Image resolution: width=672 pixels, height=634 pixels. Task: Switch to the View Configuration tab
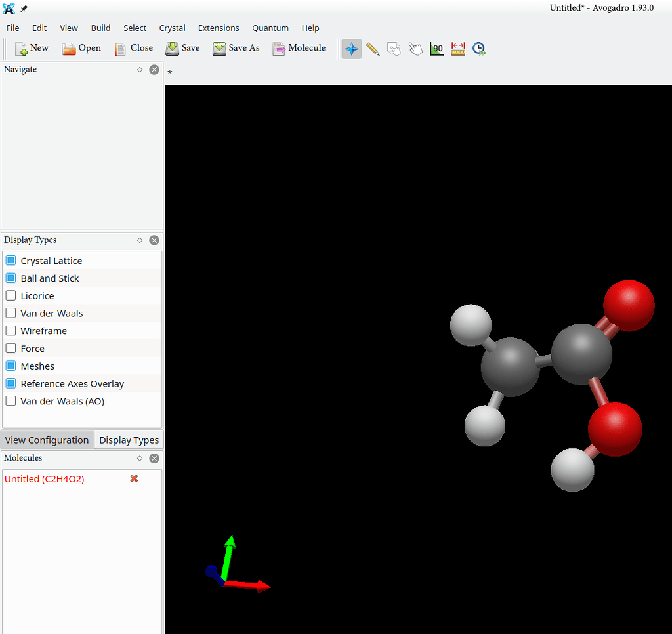[x=47, y=440]
